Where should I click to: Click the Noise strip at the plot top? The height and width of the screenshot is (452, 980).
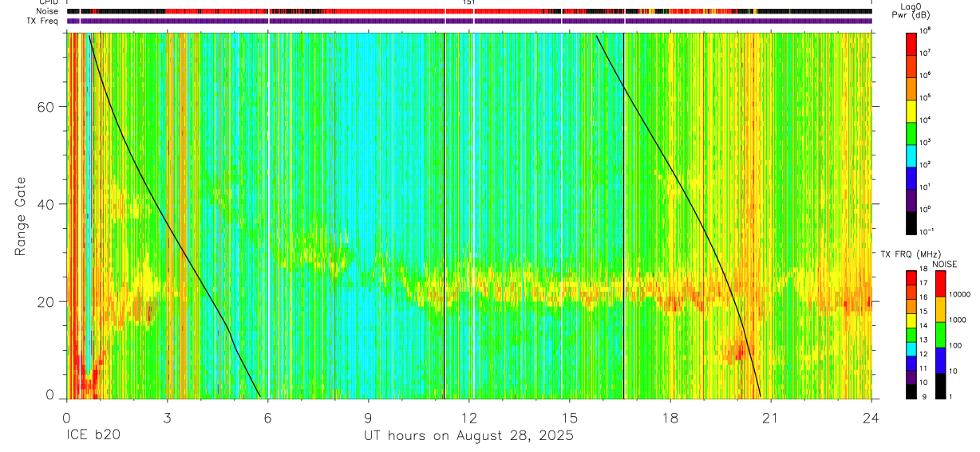point(469,12)
